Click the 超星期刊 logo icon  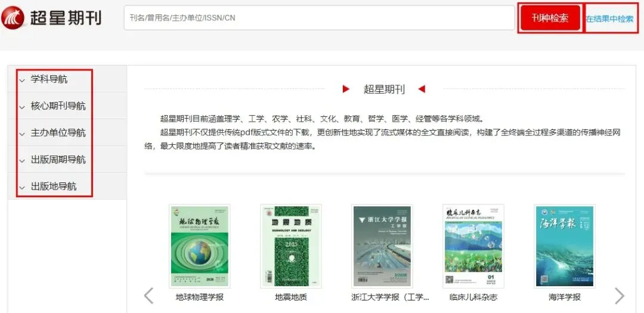[x=13, y=18]
